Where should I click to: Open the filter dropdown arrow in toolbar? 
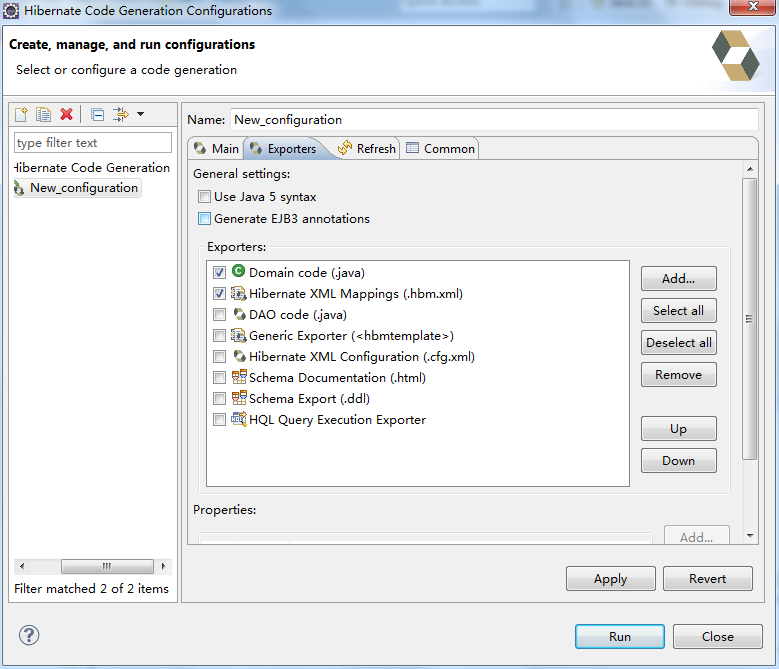click(x=141, y=114)
